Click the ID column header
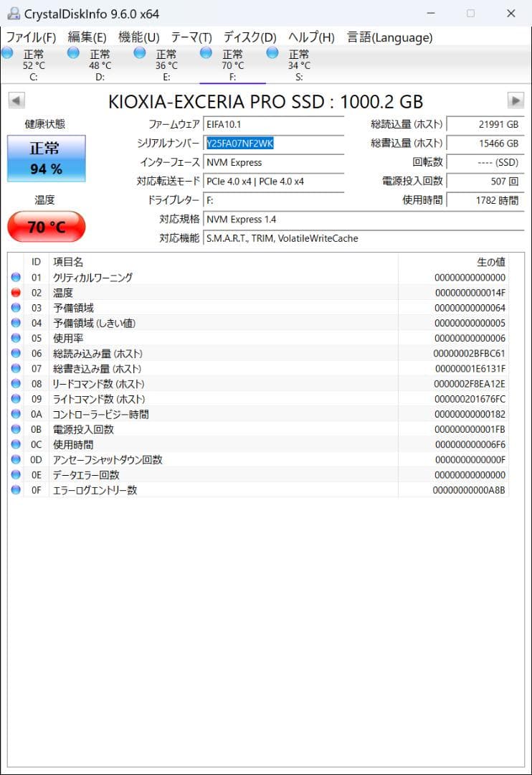Screen dimensions: 532x775 tap(36, 261)
